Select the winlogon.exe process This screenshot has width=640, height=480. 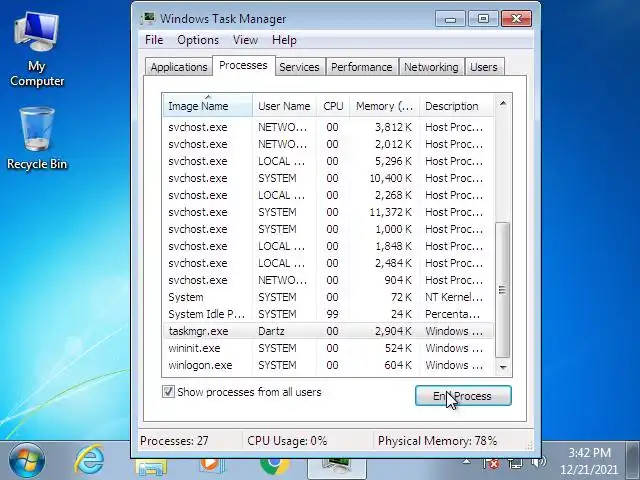[x=328, y=365]
